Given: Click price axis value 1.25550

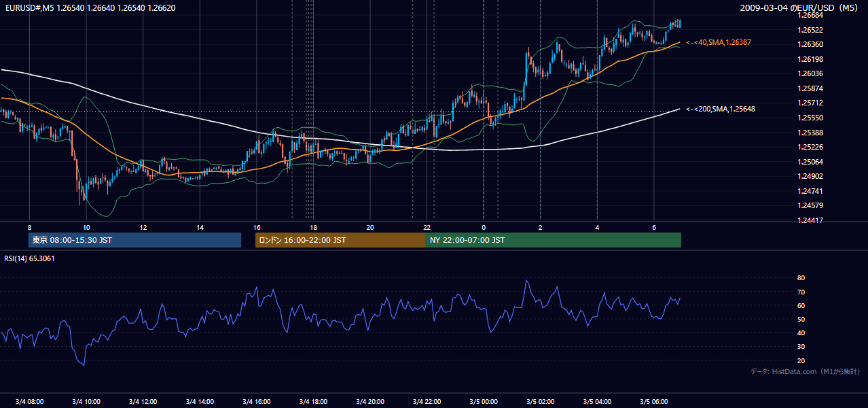Looking at the screenshot, I should [x=810, y=118].
